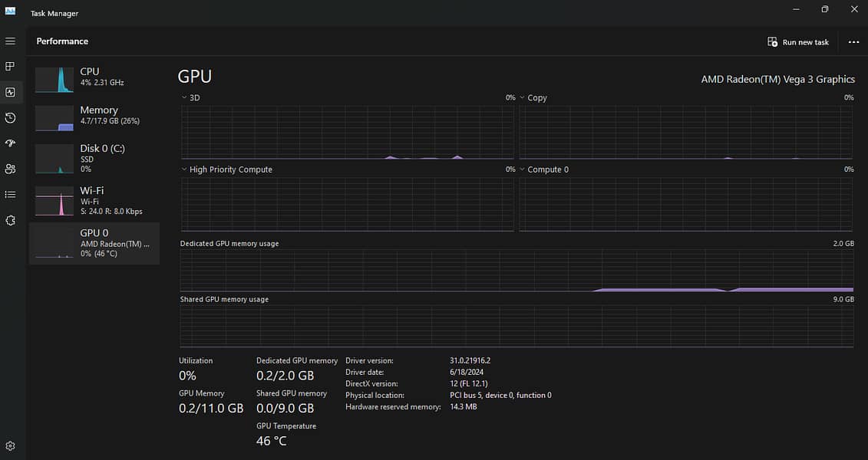Screen dimensions: 868x460
Task: Expand the 3D engine graph dropdown
Action: 185,98
